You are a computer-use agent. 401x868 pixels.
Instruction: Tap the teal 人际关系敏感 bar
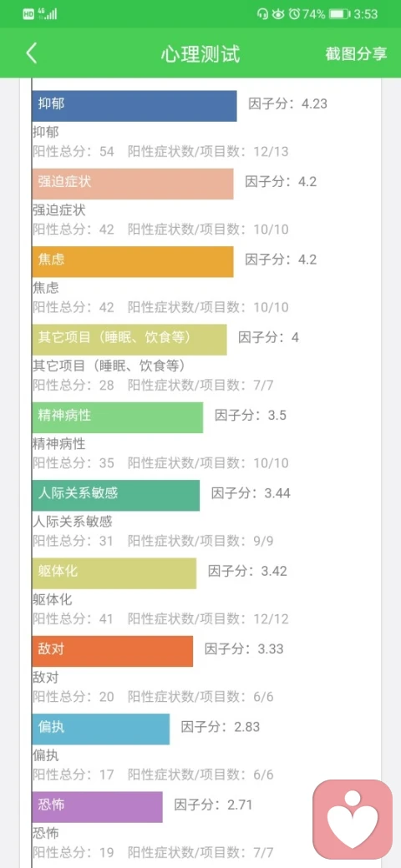click(x=116, y=496)
